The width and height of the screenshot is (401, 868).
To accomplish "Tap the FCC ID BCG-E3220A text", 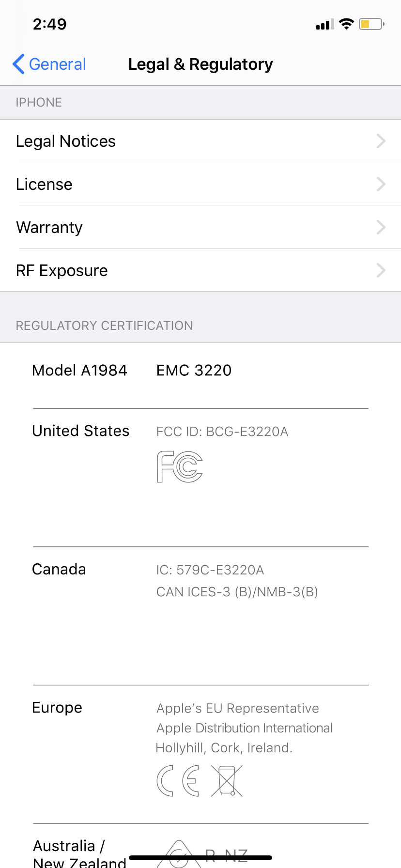I will pyautogui.click(x=222, y=432).
